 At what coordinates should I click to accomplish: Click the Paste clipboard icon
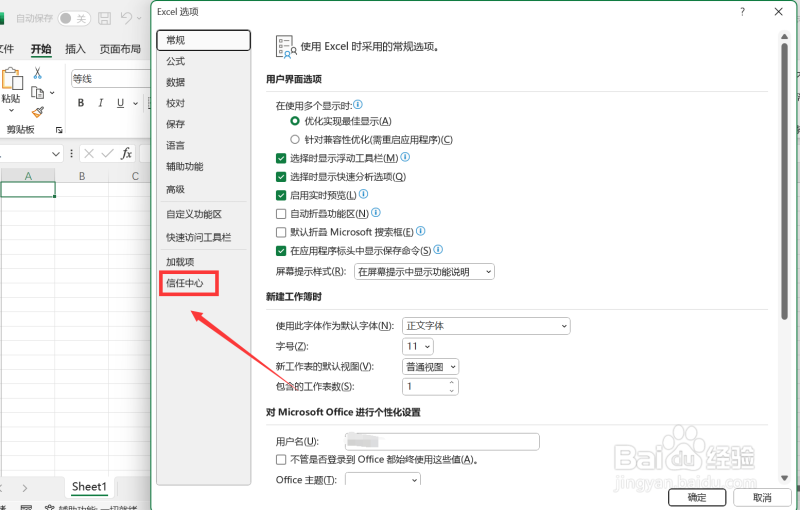(12, 79)
